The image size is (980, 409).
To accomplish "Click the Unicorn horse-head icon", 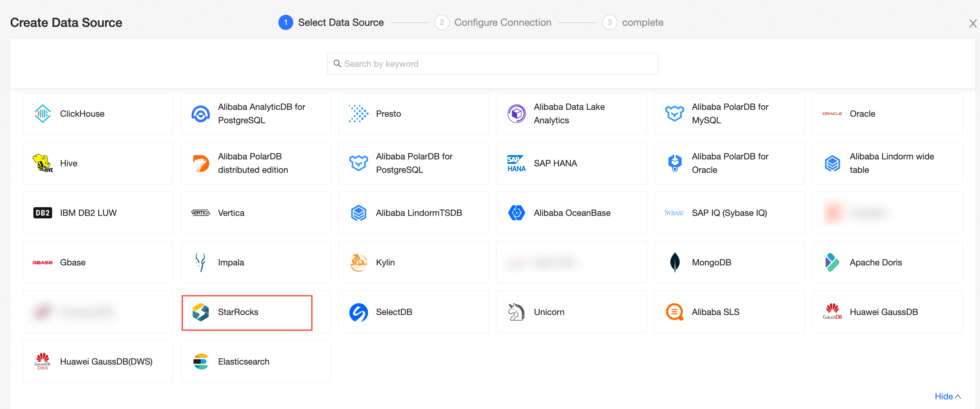I will (516, 312).
